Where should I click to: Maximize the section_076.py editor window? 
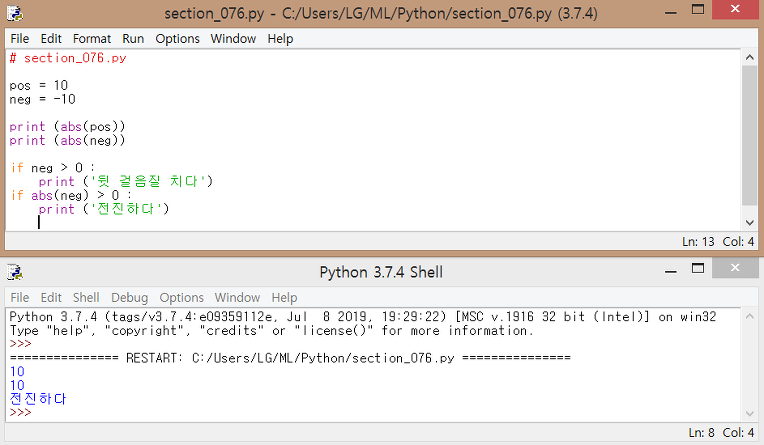point(698,10)
